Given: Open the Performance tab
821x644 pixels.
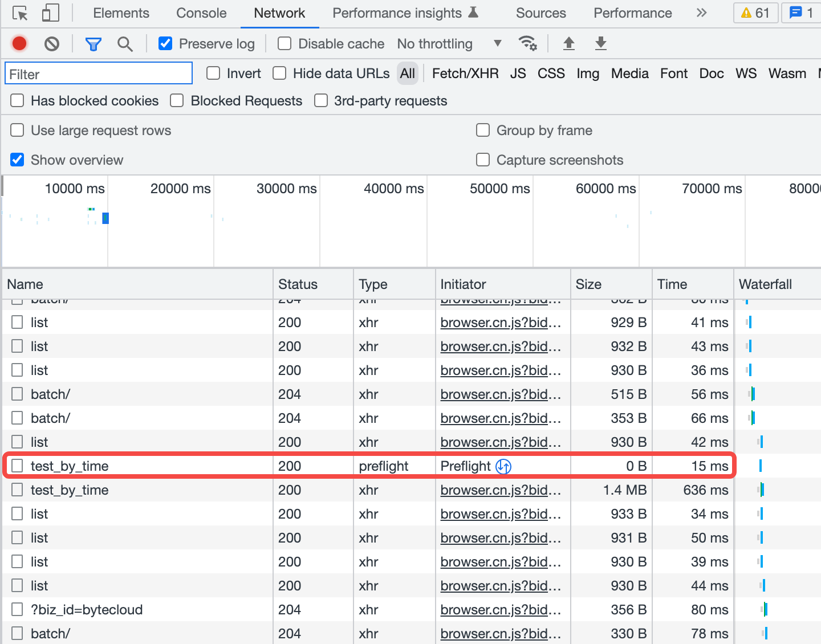Looking at the screenshot, I should [x=633, y=13].
